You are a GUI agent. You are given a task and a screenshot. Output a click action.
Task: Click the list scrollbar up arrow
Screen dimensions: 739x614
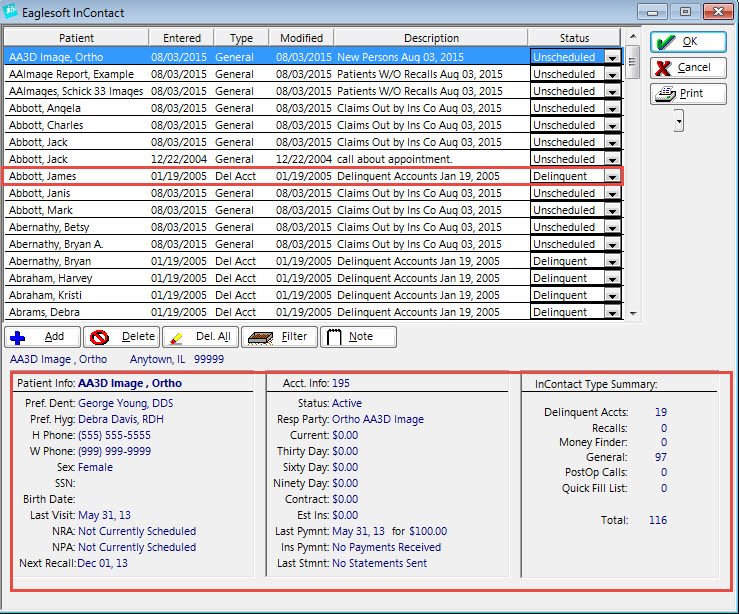[633, 36]
